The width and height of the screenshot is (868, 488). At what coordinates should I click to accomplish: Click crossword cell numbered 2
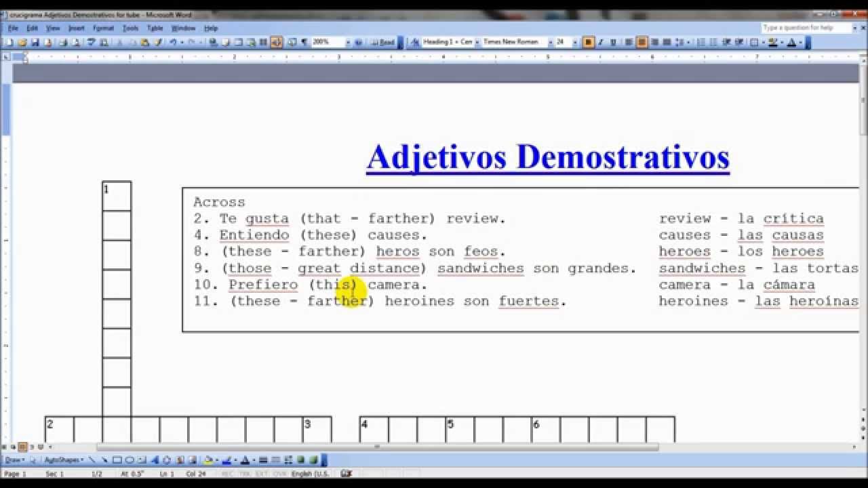(x=59, y=430)
